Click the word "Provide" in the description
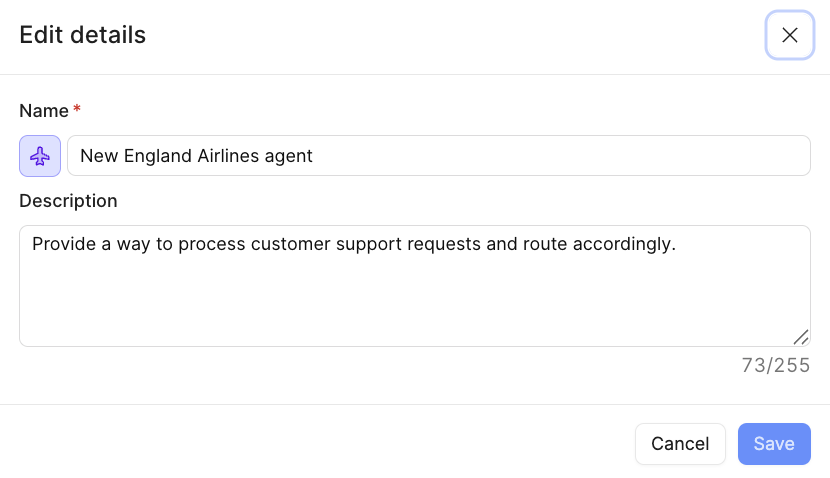830x478 pixels. (x=61, y=243)
